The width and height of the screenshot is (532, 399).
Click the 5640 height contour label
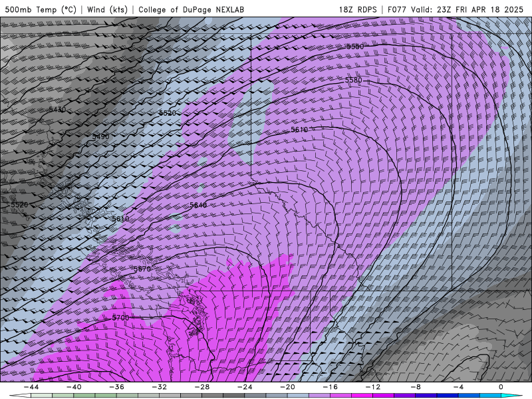pyautogui.click(x=198, y=205)
